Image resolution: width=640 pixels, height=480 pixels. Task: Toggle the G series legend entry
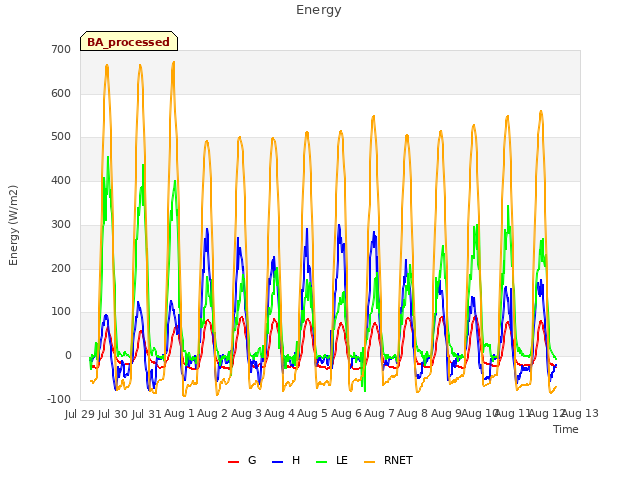242,460
